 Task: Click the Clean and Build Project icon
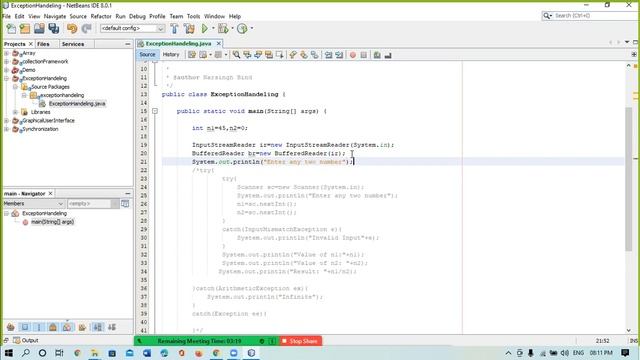tap(189, 29)
